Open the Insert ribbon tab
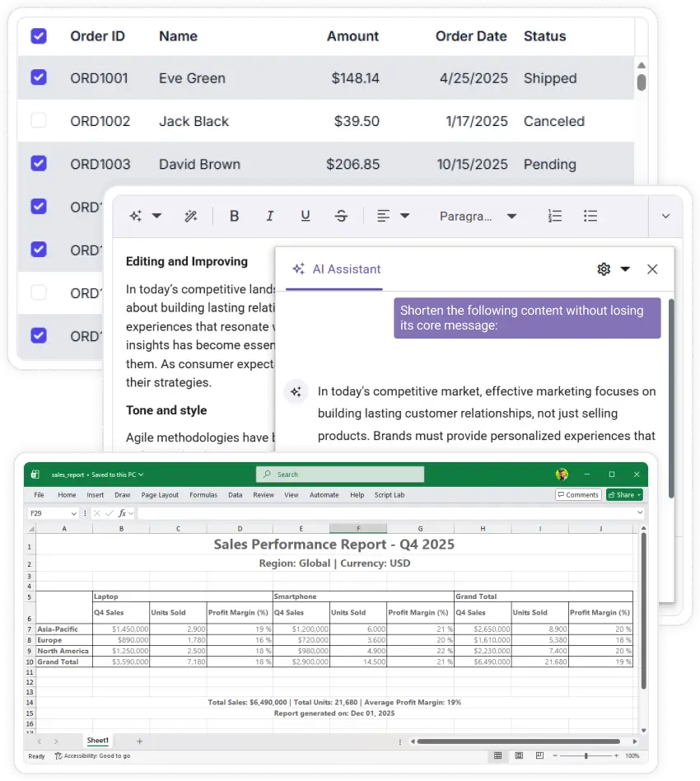The width and height of the screenshot is (700, 781). pyautogui.click(x=95, y=494)
